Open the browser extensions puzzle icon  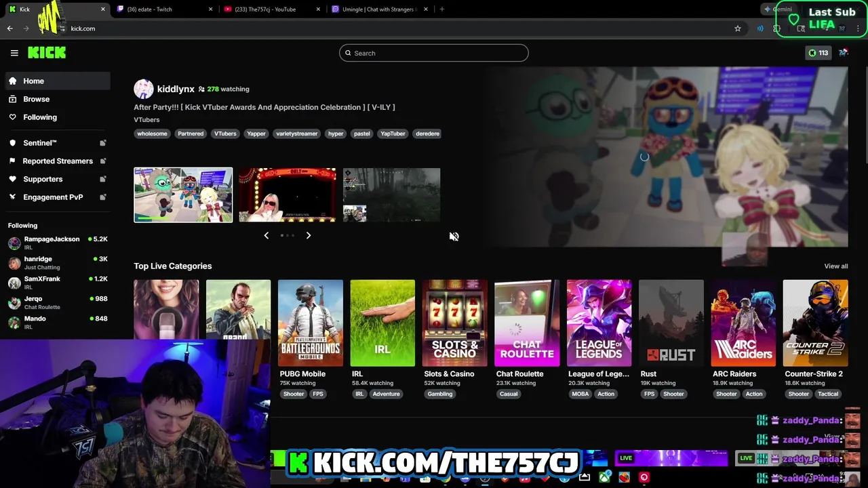pos(777,28)
